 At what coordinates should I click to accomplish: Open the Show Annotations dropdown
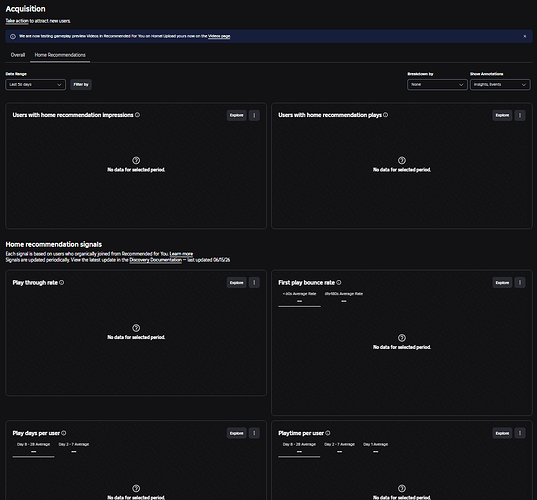500,85
